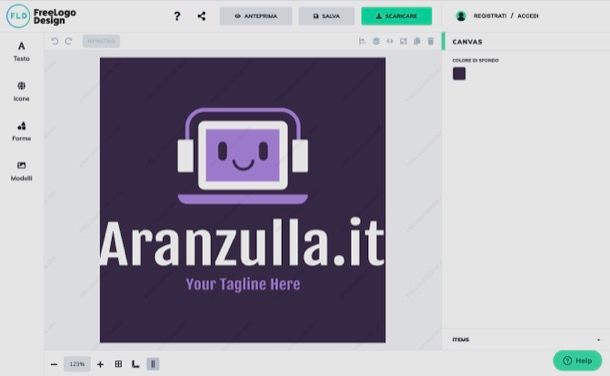Click the Anteprima preview button

click(x=256, y=16)
